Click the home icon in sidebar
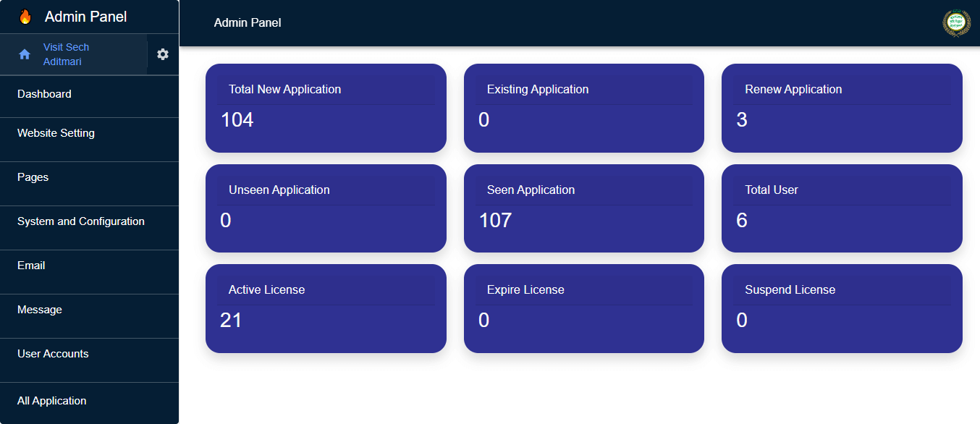 pos(25,54)
